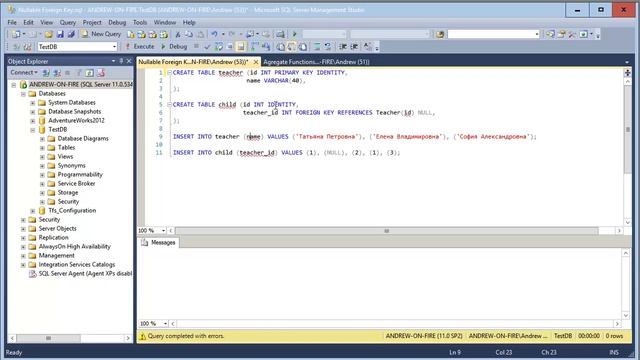The height and width of the screenshot is (360, 640).
Task: Open the Query menu
Action: point(67,22)
